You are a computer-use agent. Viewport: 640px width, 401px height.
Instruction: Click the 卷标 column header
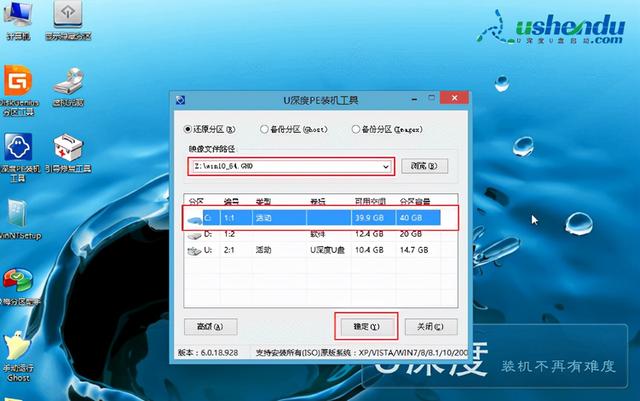coord(318,201)
